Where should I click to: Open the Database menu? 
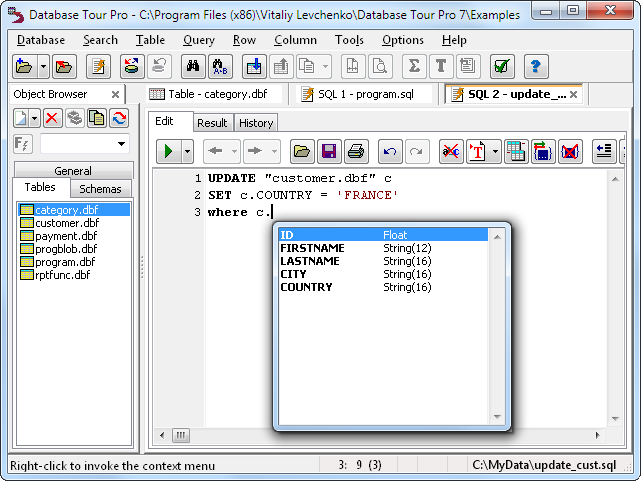(41, 40)
